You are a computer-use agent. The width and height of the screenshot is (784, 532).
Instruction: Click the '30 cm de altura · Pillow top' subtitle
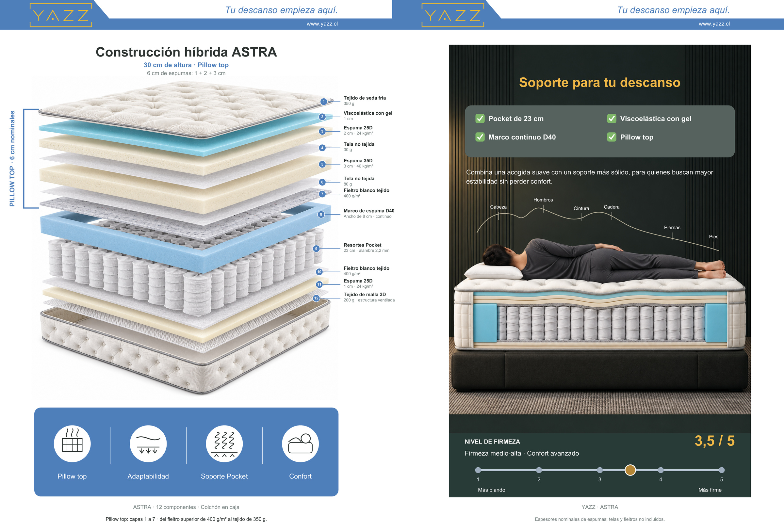[x=186, y=65]
